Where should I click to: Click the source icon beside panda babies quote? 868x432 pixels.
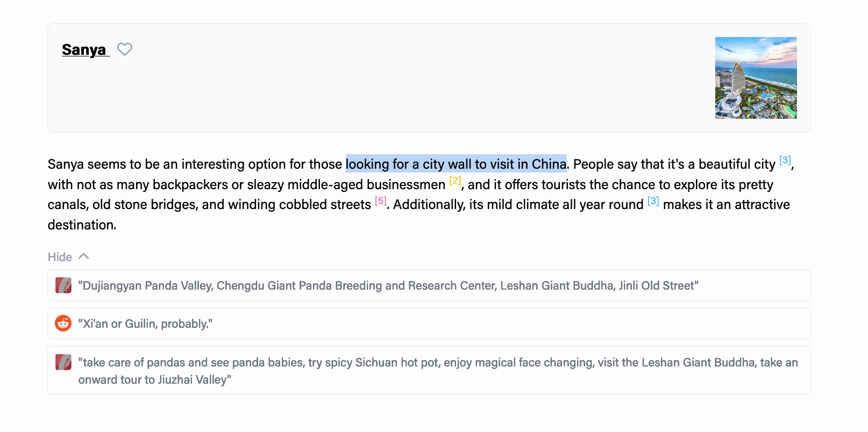[63, 362]
